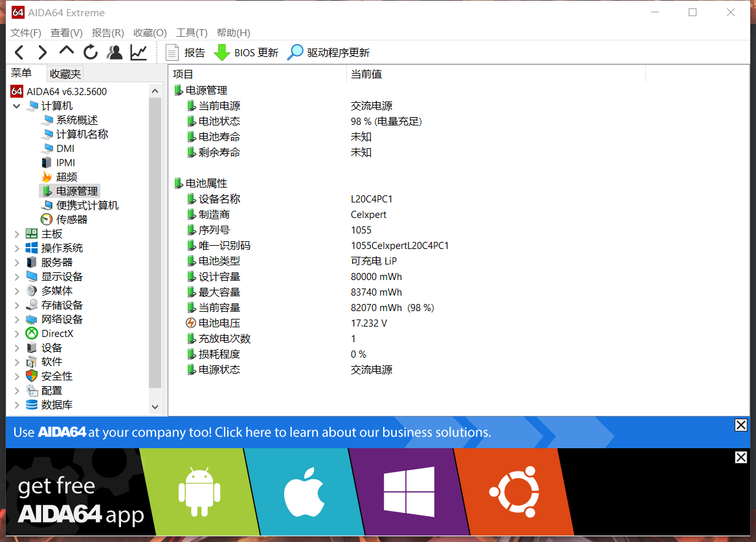Close the blue business solutions banner
Screen dimensions: 756x542
[741, 425]
